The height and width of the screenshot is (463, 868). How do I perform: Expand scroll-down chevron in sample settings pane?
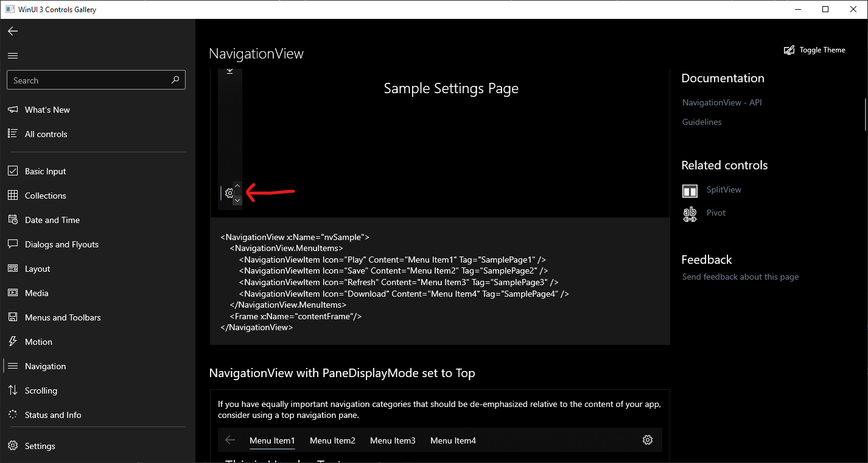(237, 199)
